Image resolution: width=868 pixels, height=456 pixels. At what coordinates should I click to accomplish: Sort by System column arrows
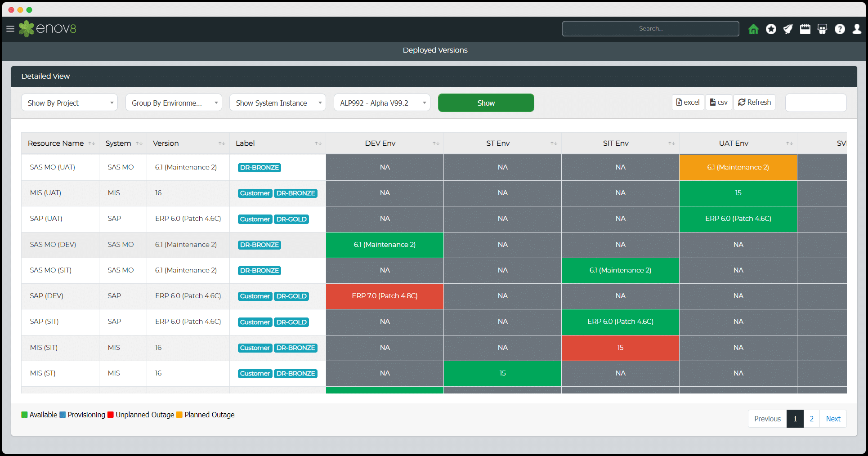pyautogui.click(x=139, y=143)
